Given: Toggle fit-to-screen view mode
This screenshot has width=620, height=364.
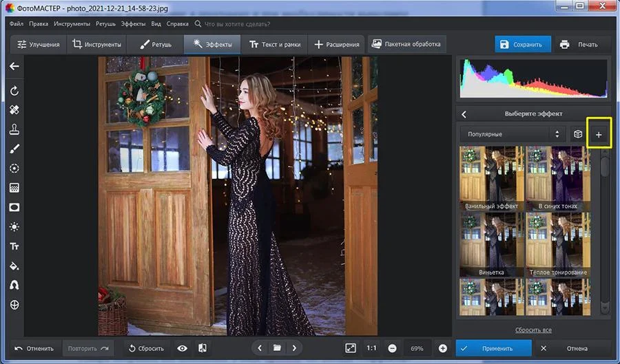Looking at the screenshot, I should (350, 349).
